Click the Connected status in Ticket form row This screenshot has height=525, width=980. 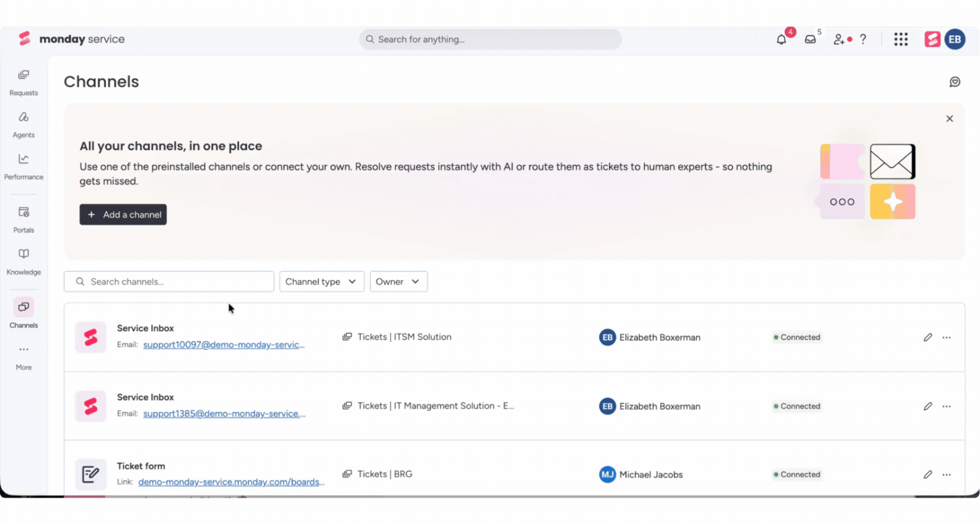pyautogui.click(x=797, y=474)
